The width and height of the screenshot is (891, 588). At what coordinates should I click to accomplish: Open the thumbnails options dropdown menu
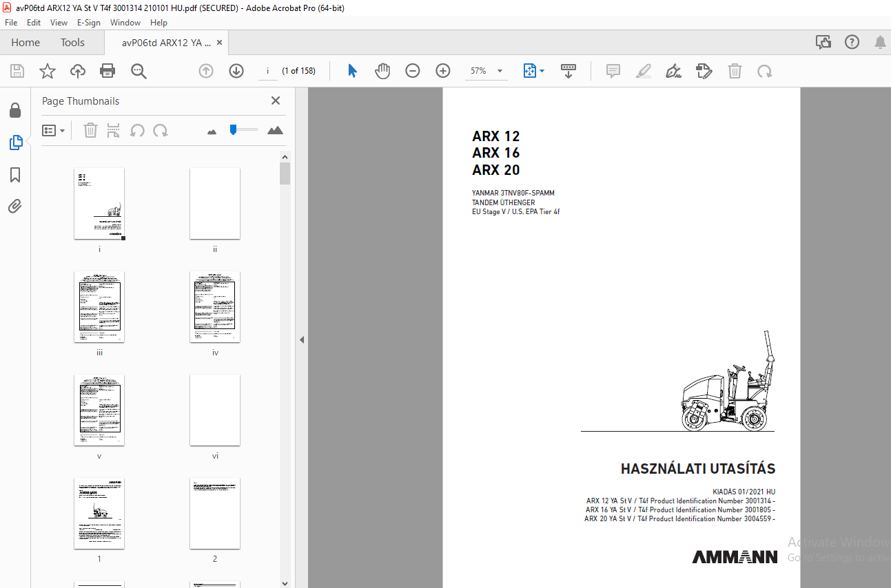(53, 130)
